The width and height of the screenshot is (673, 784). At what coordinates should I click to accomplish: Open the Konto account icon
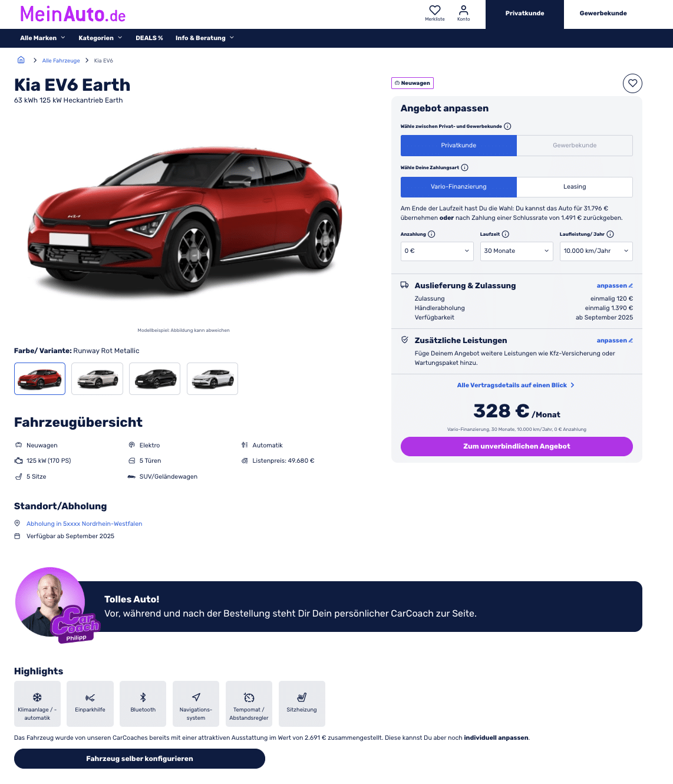[x=464, y=10]
